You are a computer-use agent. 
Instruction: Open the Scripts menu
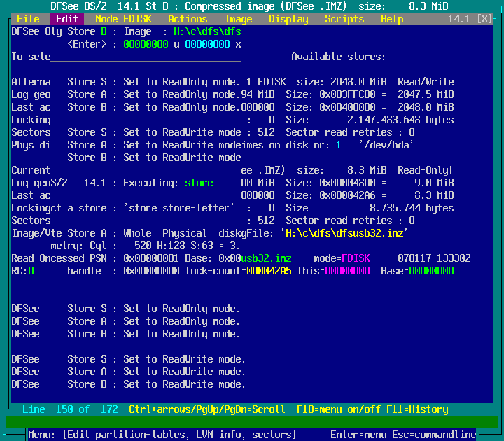(344, 19)
